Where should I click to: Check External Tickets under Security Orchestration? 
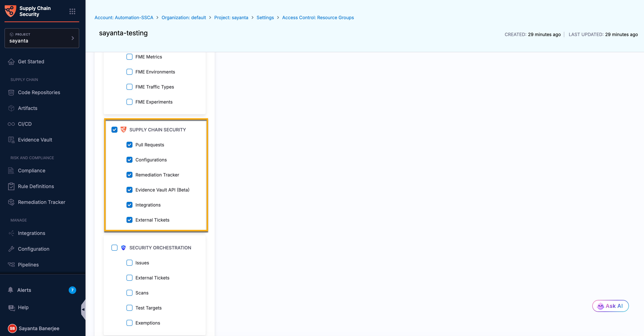129,278
